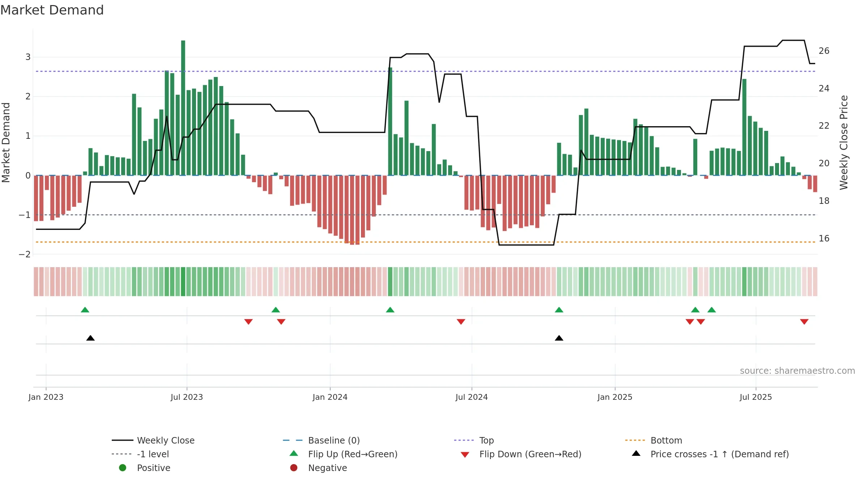868x488 pixels.
Task: Click the red down-triangle icon in legend
Action: point(465,455)
